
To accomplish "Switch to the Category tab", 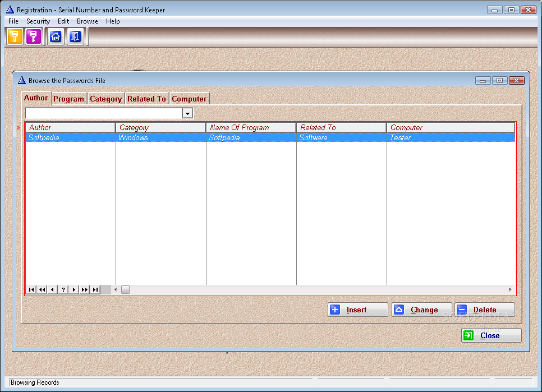I will 106,99.
